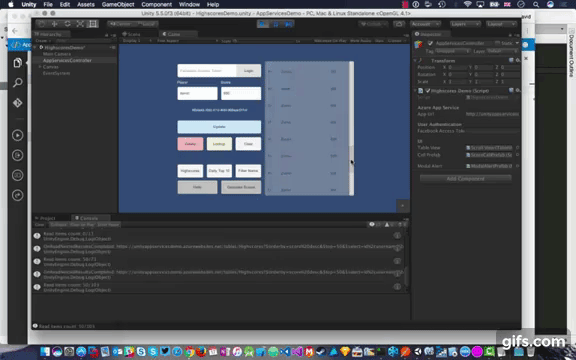Toggle the Highscores Demo script enabled checkbox
The image size is (576, 360).
click(x=428, y=90)
